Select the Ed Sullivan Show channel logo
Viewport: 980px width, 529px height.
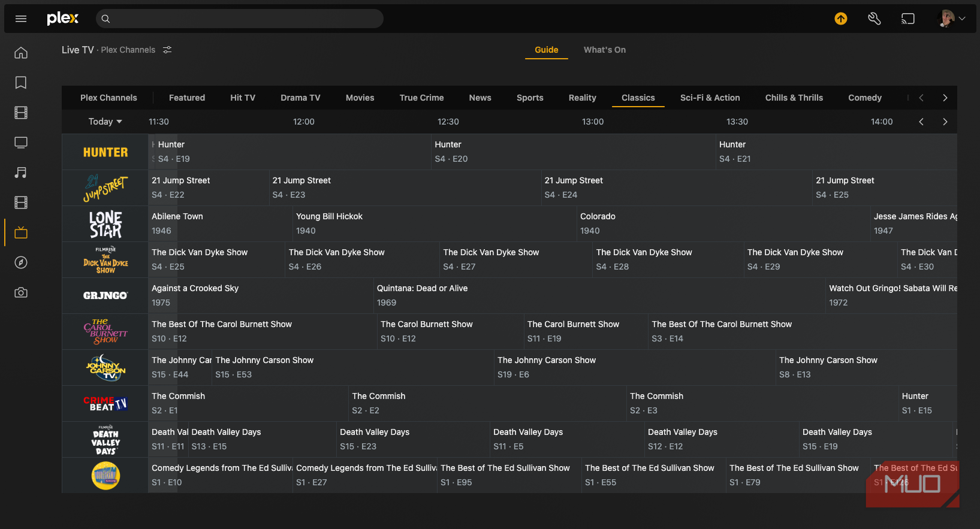click(105, 476)
